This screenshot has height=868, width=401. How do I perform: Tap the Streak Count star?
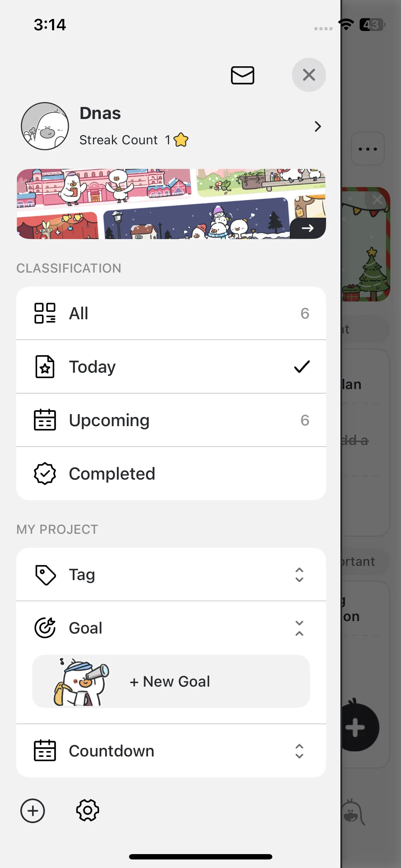pyautogui.click(x=181, y=140)
